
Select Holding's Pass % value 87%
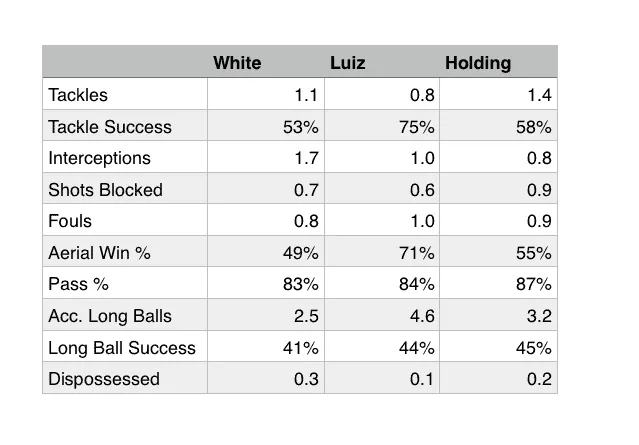534,284
